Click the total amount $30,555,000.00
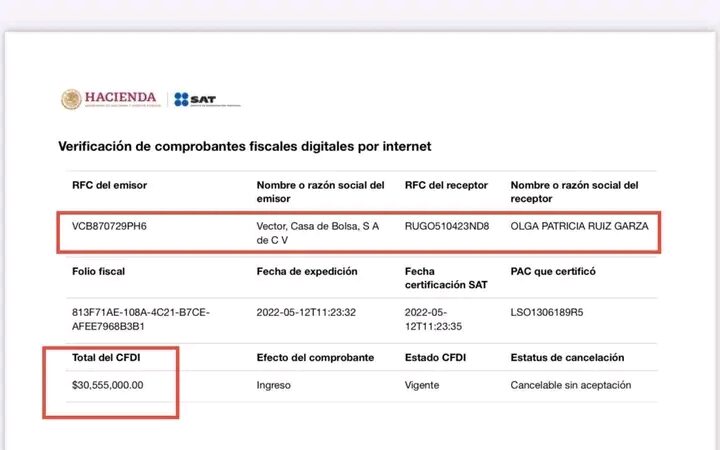Screen dimensions: 720x450 (108, 384)
